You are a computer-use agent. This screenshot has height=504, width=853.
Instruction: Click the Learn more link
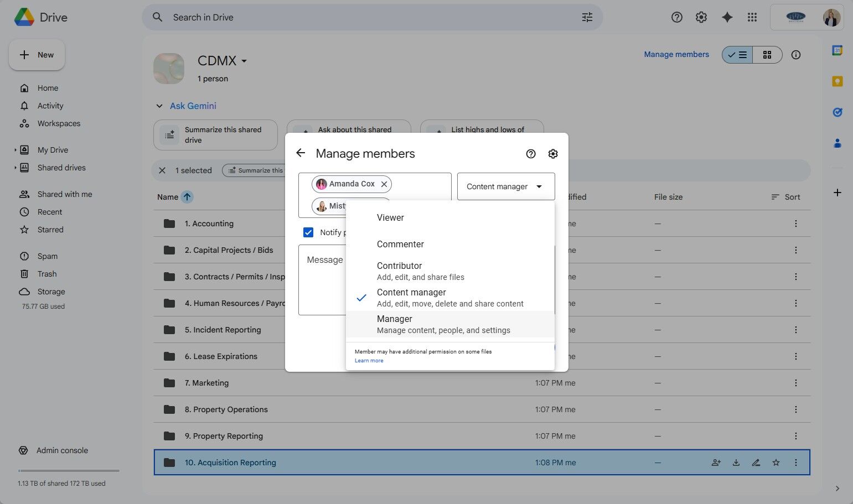pos(369,360)
